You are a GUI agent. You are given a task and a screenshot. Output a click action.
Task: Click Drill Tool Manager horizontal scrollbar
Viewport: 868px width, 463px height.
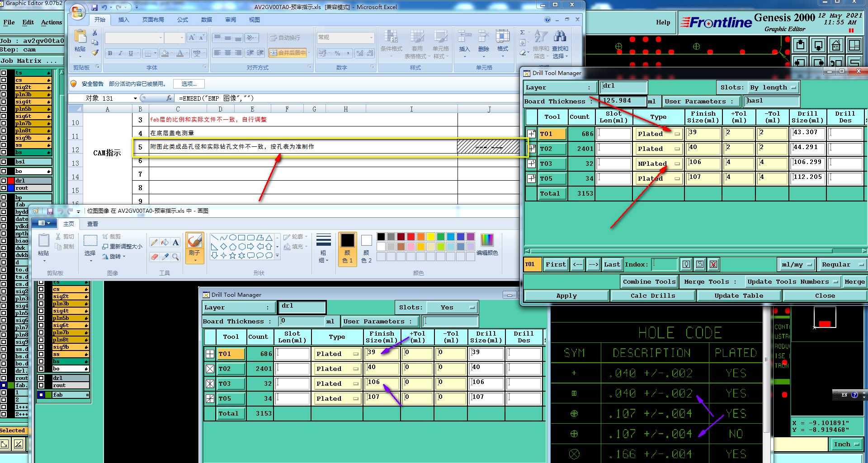pyautogui.click(x=695, y=251)
